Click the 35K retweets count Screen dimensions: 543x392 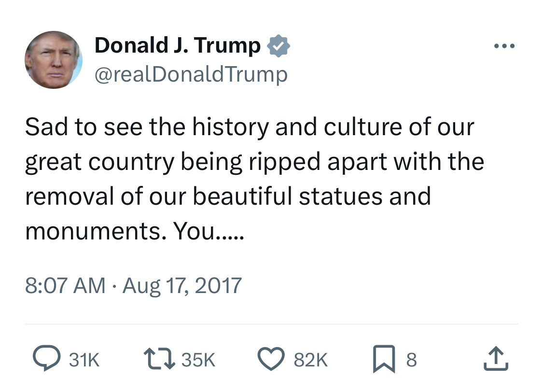coord(198,360)
